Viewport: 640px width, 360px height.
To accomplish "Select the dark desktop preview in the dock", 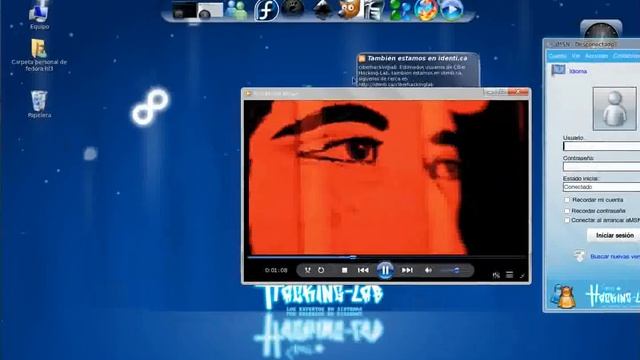I will [x=184, y=10].
